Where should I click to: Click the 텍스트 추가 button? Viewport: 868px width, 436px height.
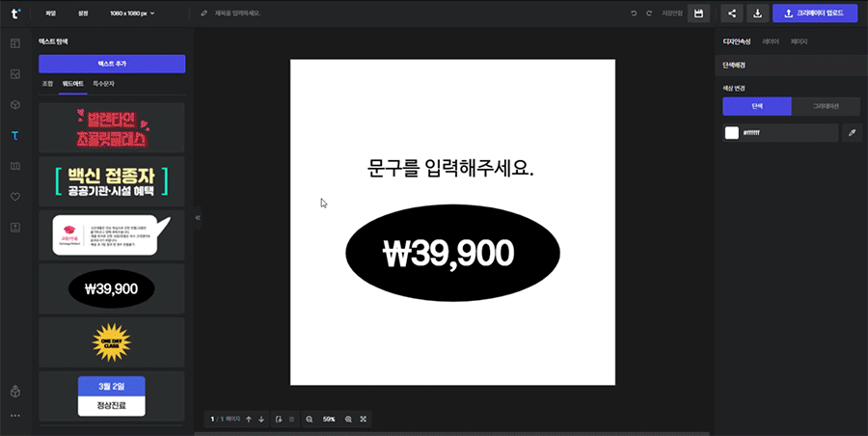(x=112, y=64)
